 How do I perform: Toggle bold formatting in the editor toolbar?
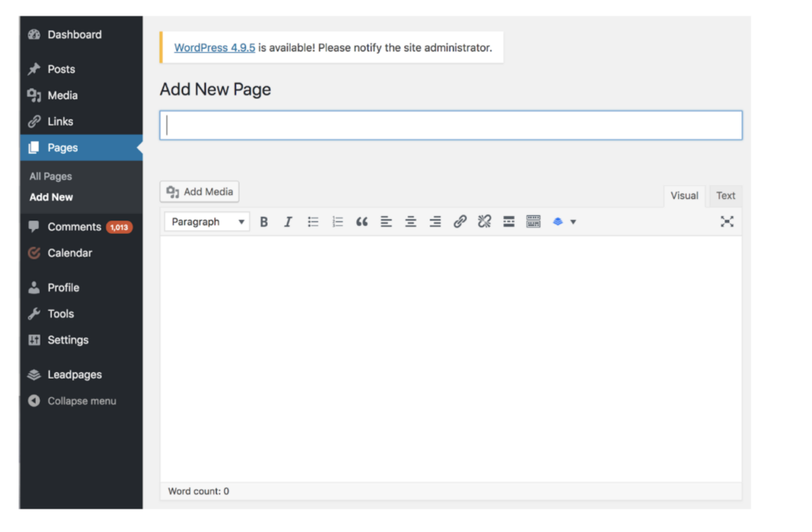(264, 222)
